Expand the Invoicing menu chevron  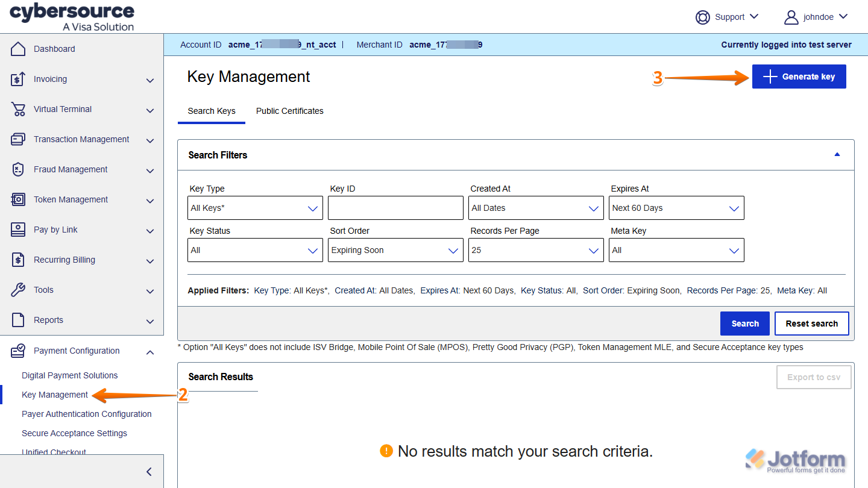click(150, 80)
